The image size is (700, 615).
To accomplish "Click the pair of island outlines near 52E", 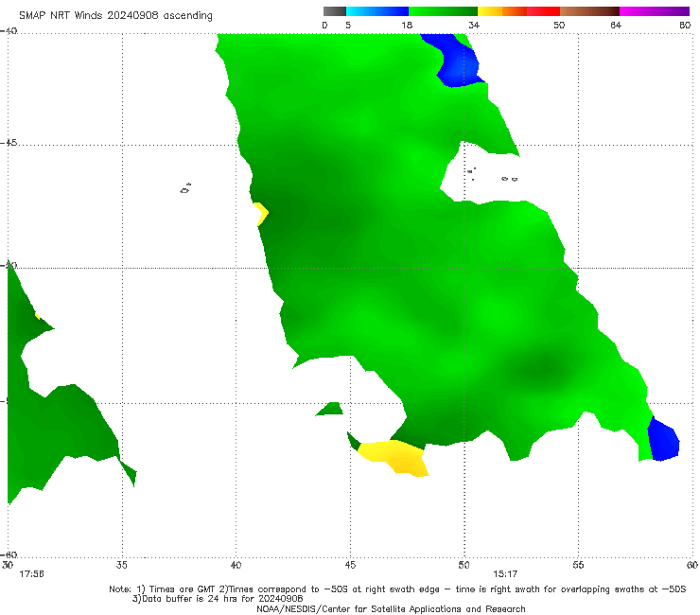I will coord(509,179).
